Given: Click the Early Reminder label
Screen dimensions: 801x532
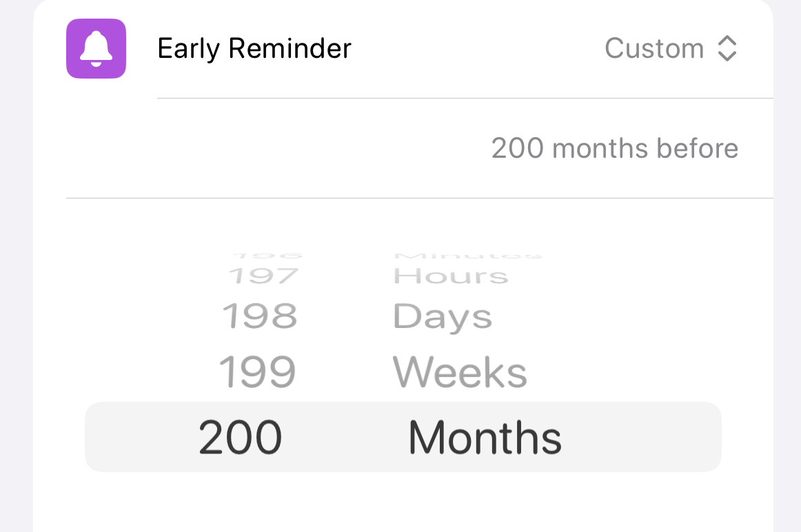Looking at the screenshot, I should pos(254,48).
